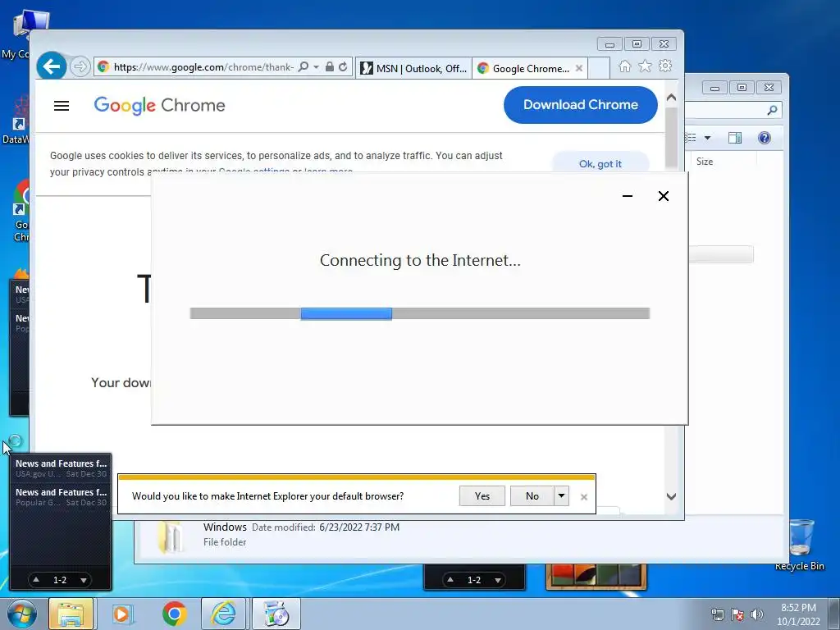
Task: Click the forward navigation arrow in Internet Explorer
Action: [80, 67]
